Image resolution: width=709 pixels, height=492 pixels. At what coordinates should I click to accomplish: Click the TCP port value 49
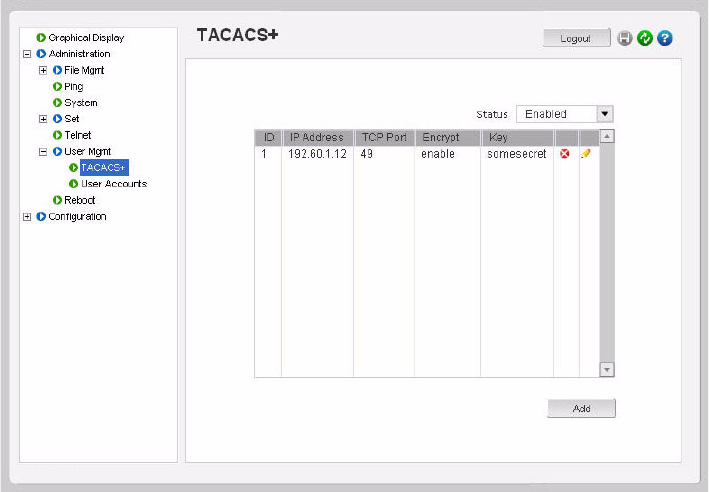click(367, 154)
